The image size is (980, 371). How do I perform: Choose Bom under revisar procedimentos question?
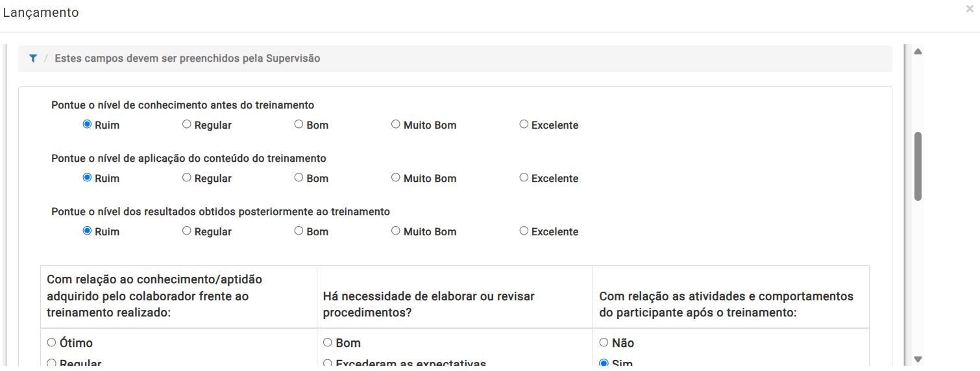coord(328,342)
